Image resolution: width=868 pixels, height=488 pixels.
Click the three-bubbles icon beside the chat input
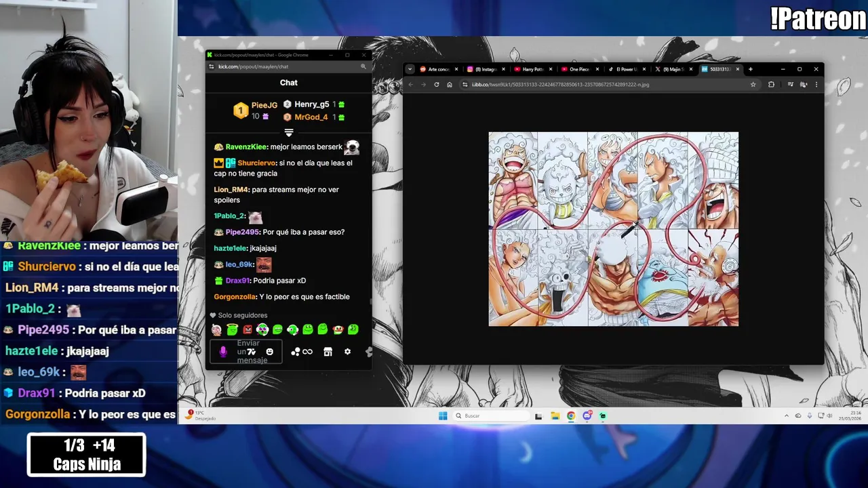(295, 352)
